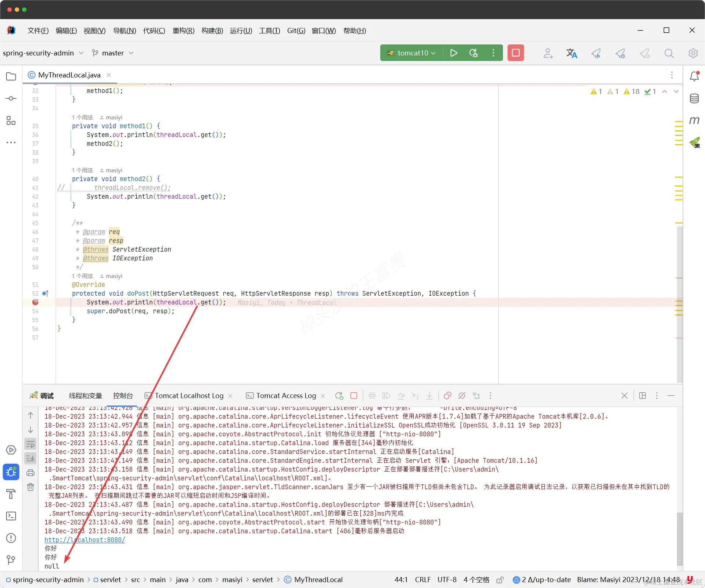The height and width of the screenshot is (588, 705).
Task: Open the 文件(F) menu
Action: coord(38,30)
